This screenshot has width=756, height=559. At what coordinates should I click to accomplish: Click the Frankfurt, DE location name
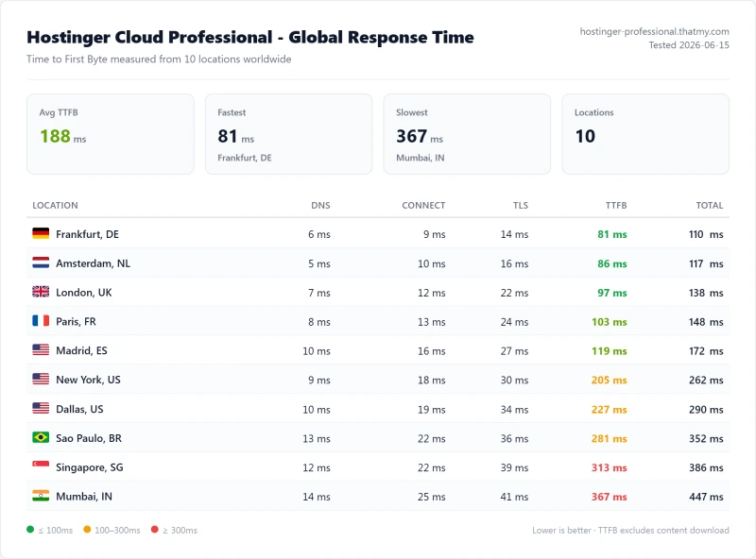click(x=87, y=234)
